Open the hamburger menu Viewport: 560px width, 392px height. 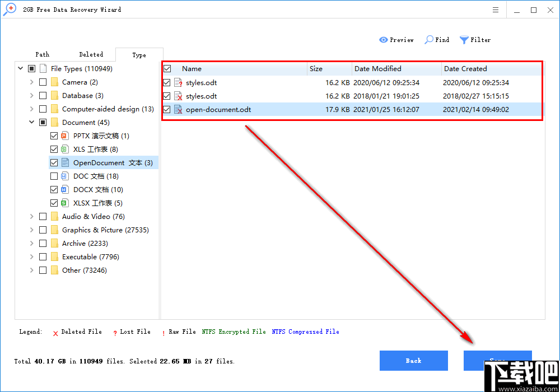(x=495, y=10)
